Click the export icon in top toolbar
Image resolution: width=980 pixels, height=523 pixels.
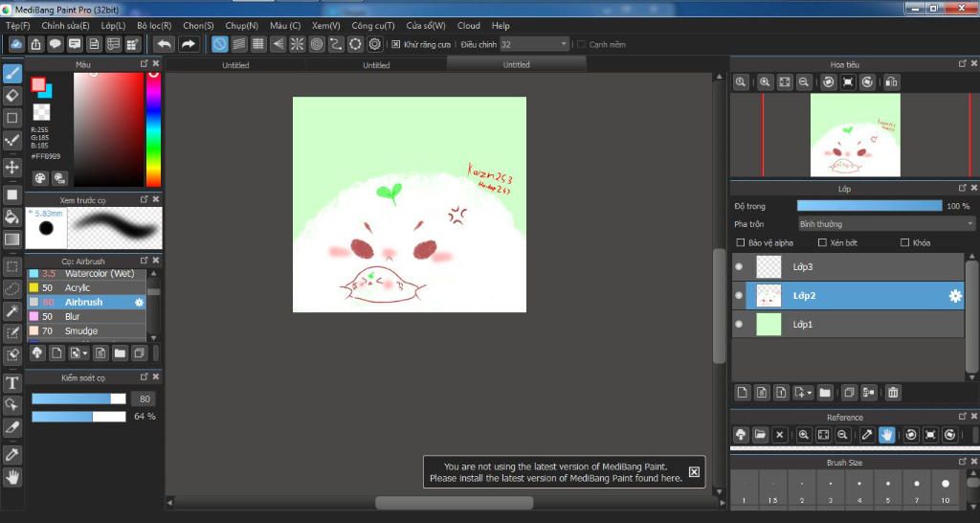tap(36, 44)
